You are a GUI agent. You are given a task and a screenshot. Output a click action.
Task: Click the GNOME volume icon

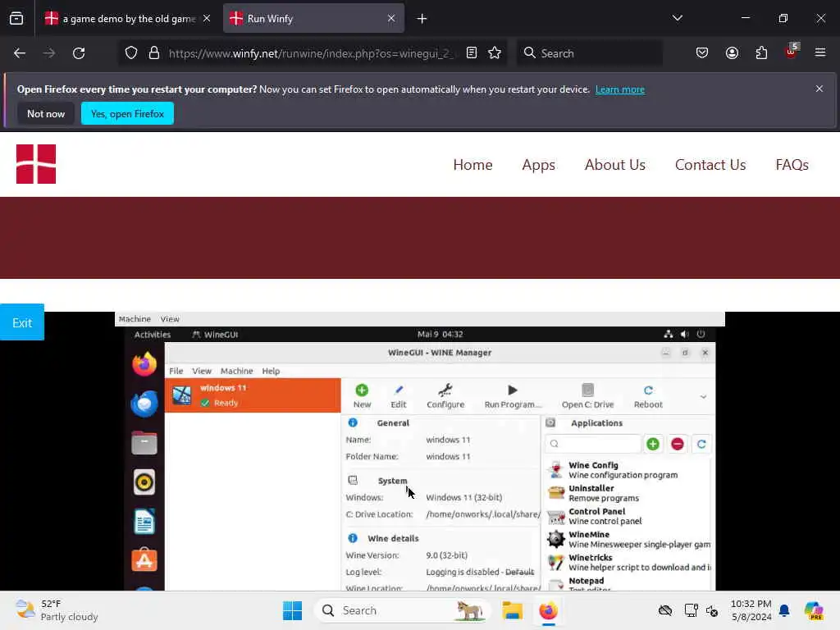tap(684, 335)
